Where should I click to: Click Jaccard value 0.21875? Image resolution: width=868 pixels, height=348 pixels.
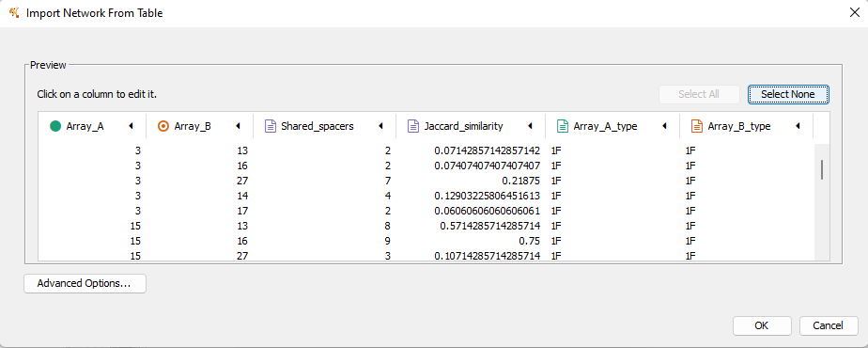[521, 181]
